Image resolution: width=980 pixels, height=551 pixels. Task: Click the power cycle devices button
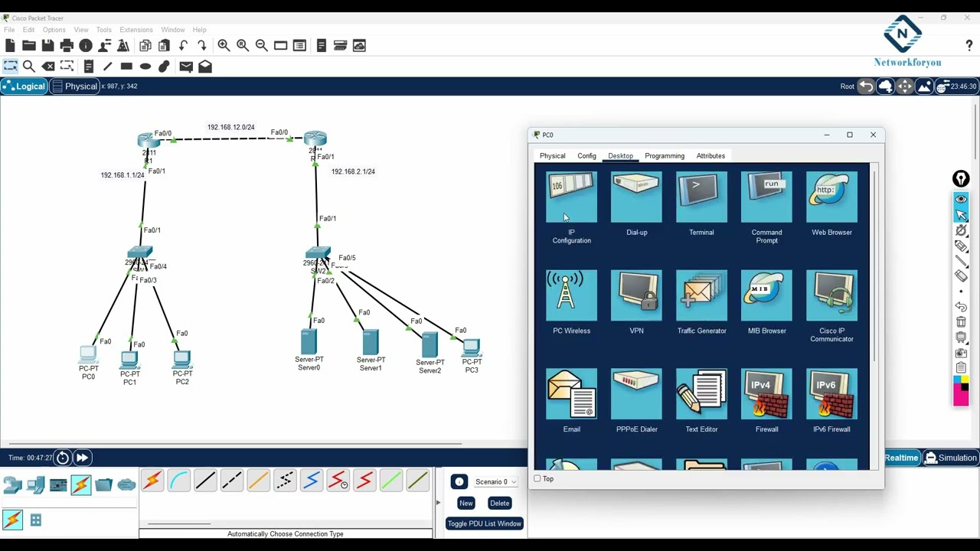tap(63, 458)
